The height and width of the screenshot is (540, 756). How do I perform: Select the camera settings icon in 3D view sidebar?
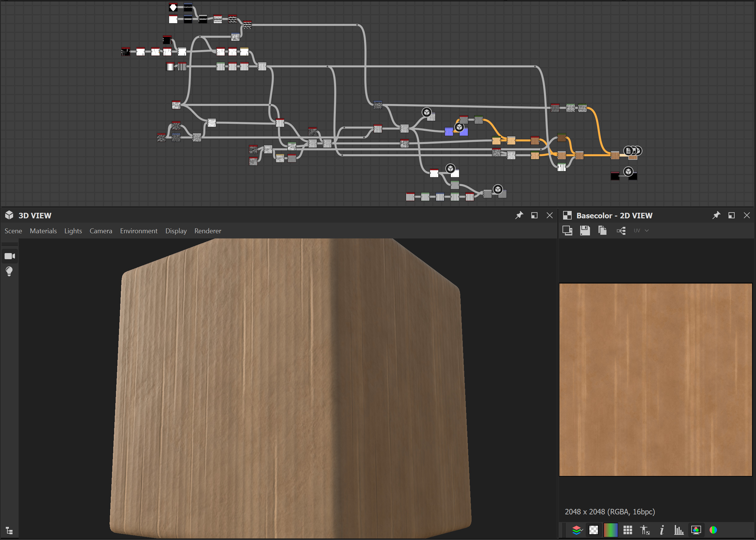click(10, 256)
